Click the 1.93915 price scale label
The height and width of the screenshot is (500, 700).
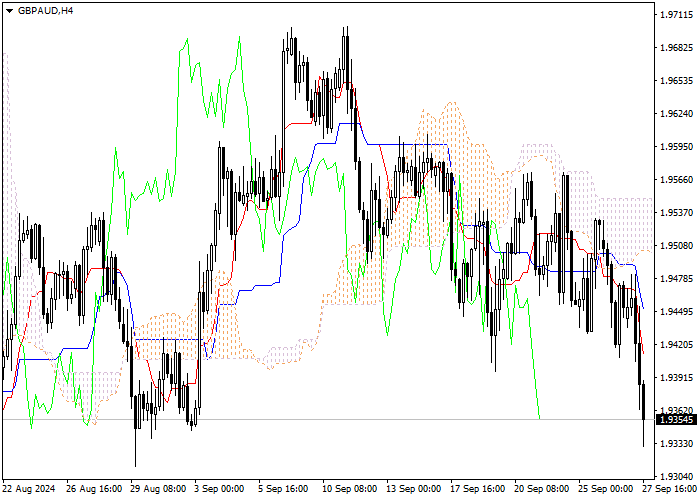677,378
